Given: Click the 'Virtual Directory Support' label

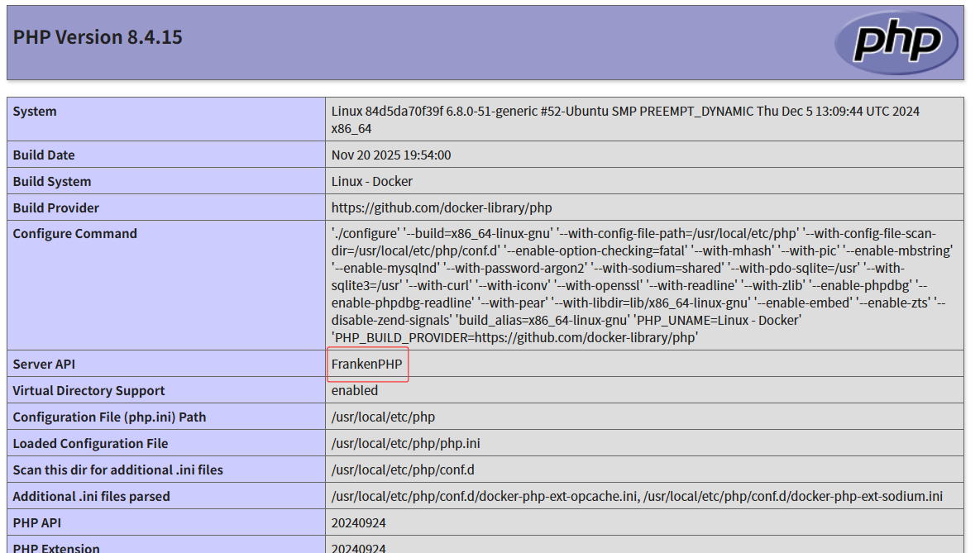Looking at the screenshot, I should coord(88,390).
